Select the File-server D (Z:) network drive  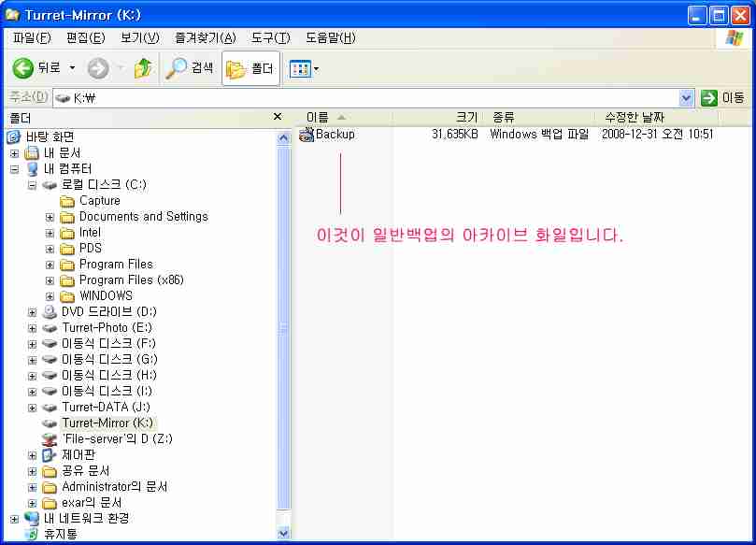(x=50, y=439)
